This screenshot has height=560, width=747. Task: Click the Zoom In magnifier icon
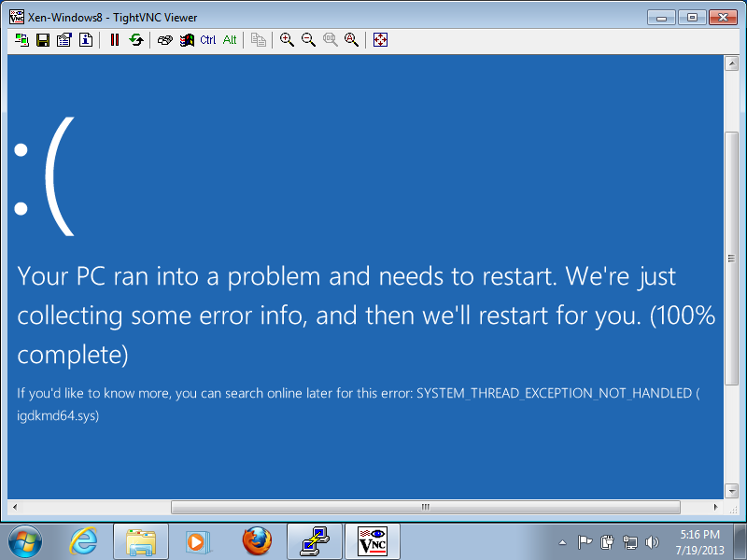coord(287,39)
